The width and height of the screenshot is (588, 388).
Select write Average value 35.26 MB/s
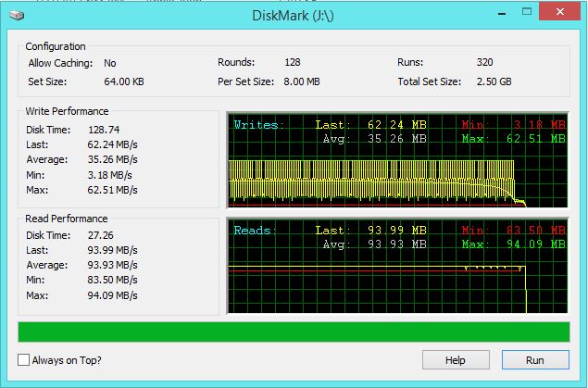pos(112,159)
